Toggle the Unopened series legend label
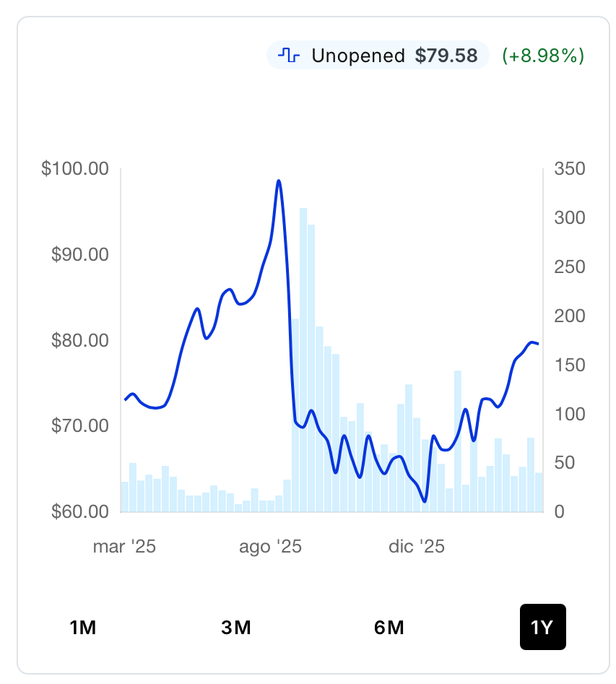 coord(357,56)
